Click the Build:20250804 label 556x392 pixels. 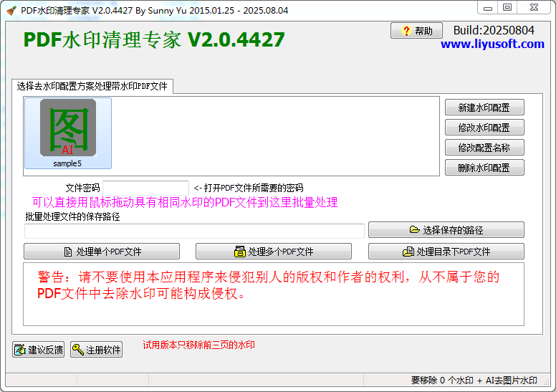(x=494, y=31)
